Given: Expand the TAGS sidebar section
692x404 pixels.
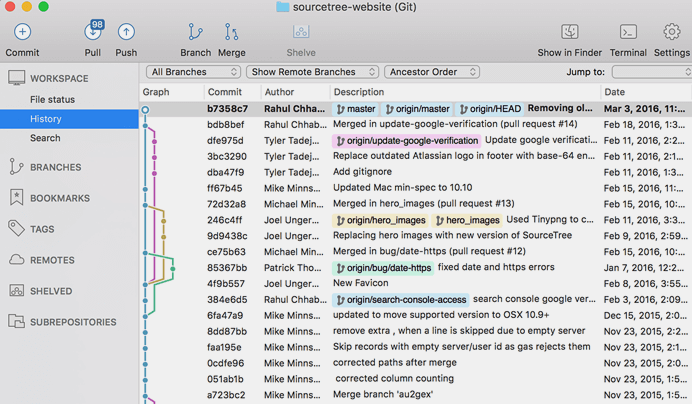Looking at the screenshot, I should coord(42,229).
